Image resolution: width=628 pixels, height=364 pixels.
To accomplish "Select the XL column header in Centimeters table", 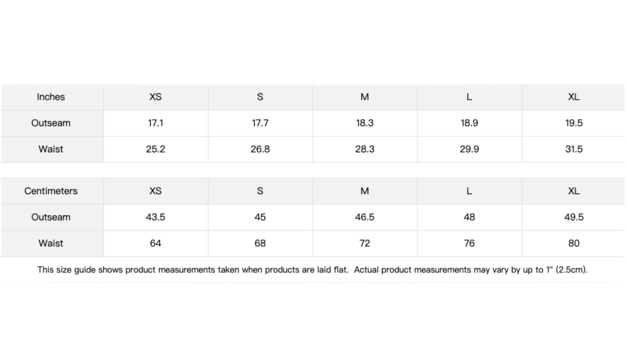I will (x=573, y=191).
